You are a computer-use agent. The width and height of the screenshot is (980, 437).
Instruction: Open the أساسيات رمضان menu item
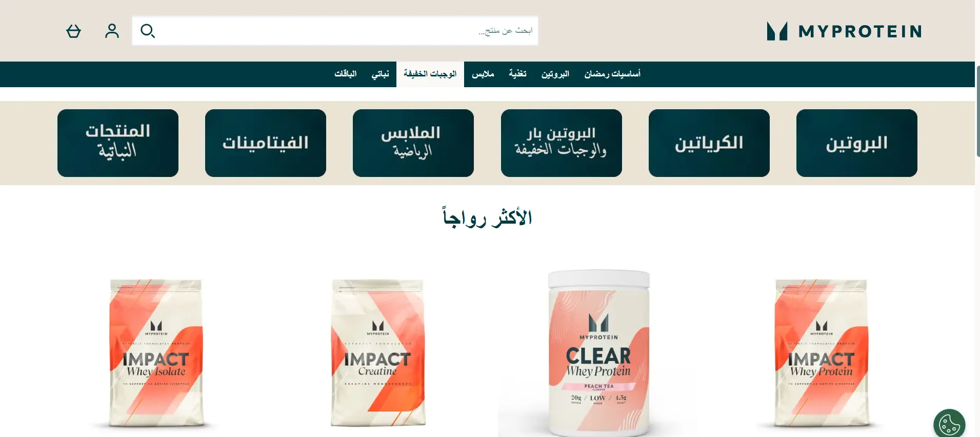(x=612, y=74)
